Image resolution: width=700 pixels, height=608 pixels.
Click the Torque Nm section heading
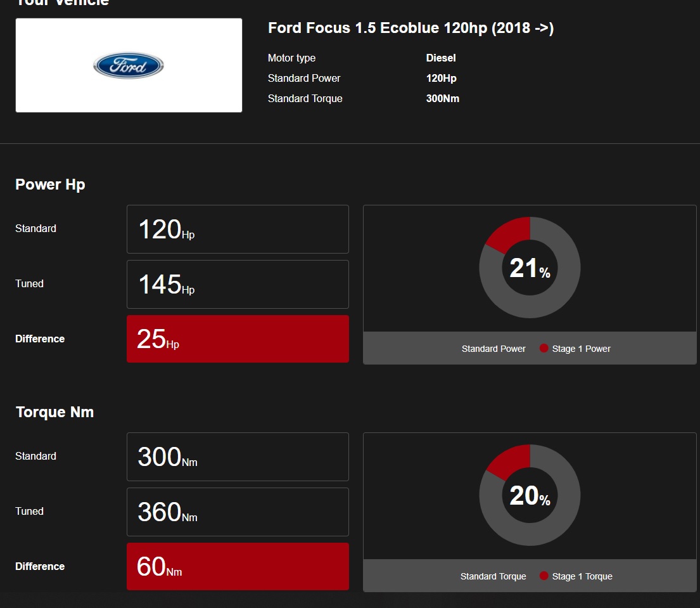coord(54,412)
